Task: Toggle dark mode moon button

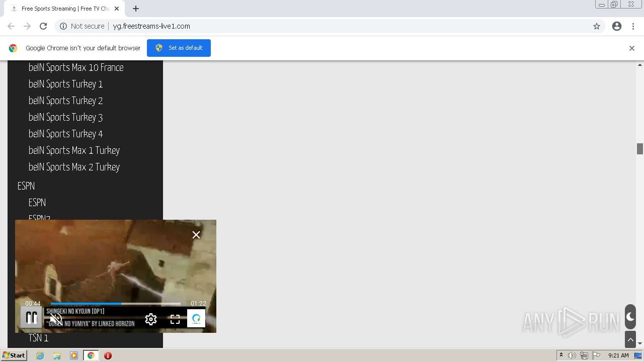Action: point(630,317)
